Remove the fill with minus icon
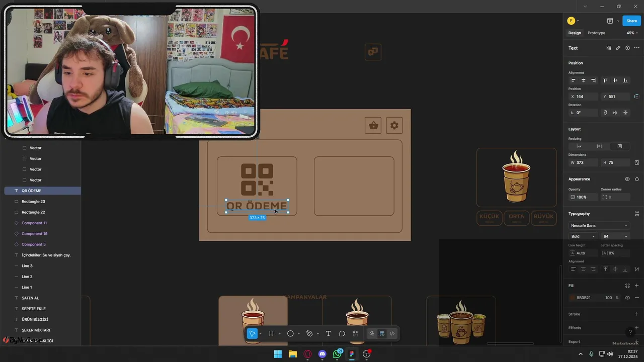 click(x=637, y=298)
